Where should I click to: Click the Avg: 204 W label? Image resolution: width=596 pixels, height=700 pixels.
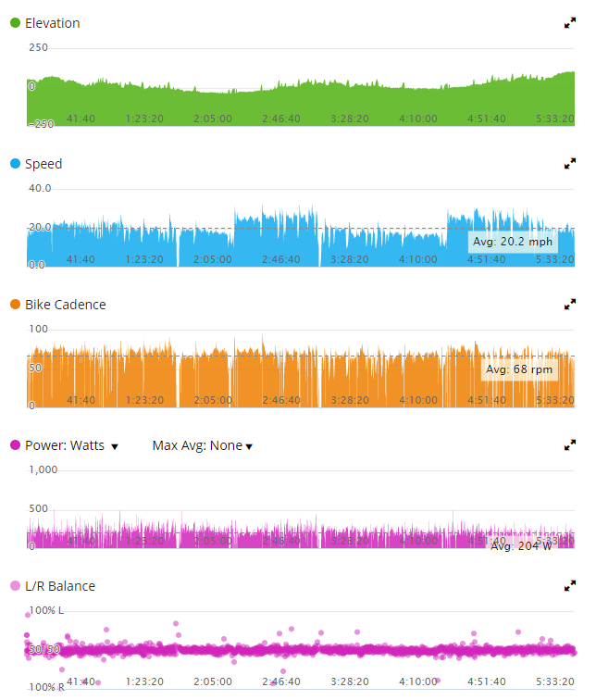pos(521,546)
